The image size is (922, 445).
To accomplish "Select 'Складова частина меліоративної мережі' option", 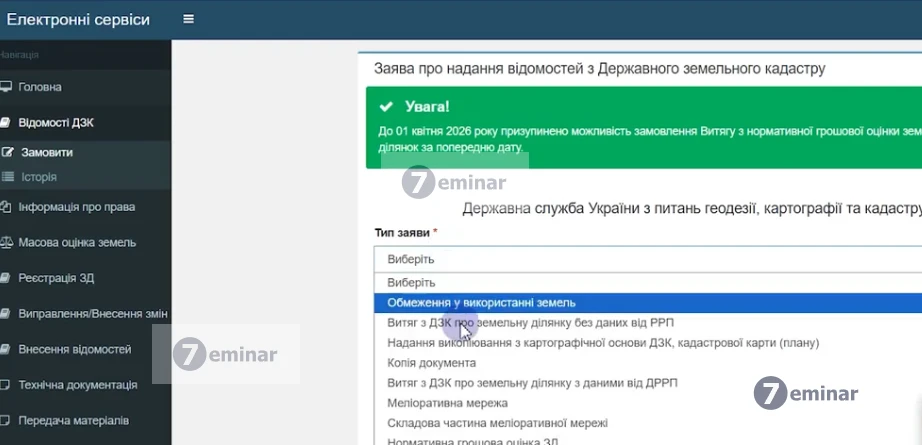I will 497,423.
